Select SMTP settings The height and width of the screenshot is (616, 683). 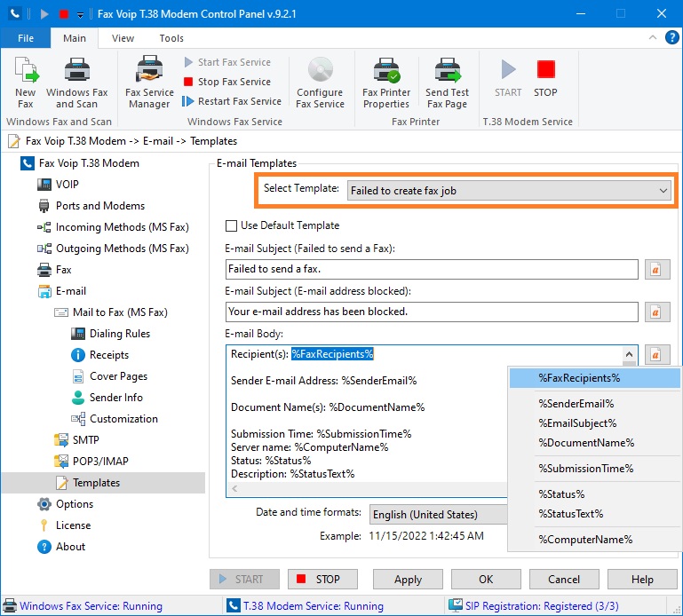point(76,440)
